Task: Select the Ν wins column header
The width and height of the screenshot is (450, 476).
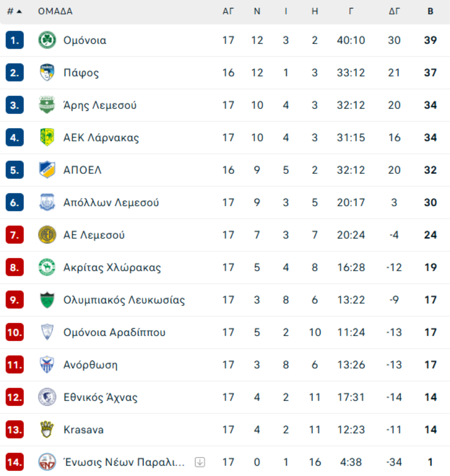Action: click(257, 11)
